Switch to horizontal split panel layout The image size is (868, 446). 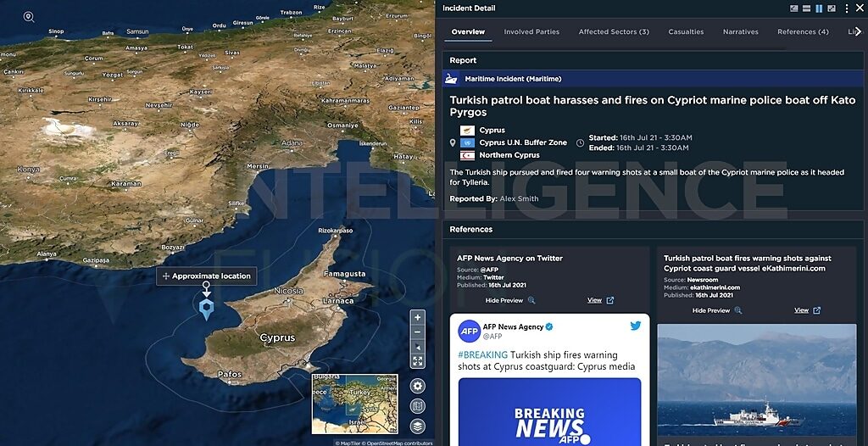click(x=807, y=8)
